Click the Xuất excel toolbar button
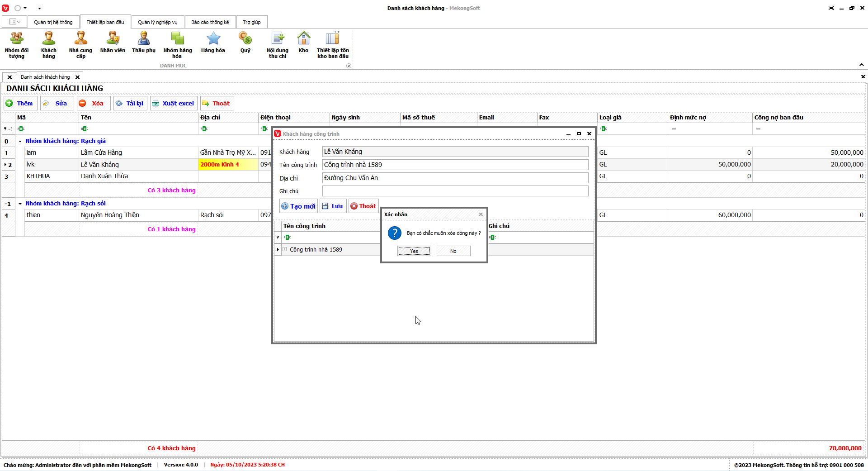This screenshot has width=868, height=471. 174,103
